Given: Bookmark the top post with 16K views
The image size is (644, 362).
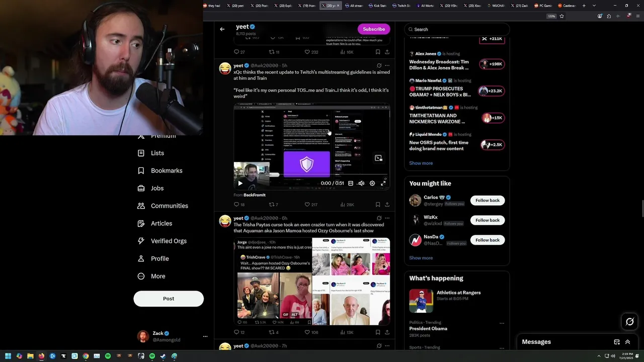Looking at the screenshot, I should click(x=378, y=52).
